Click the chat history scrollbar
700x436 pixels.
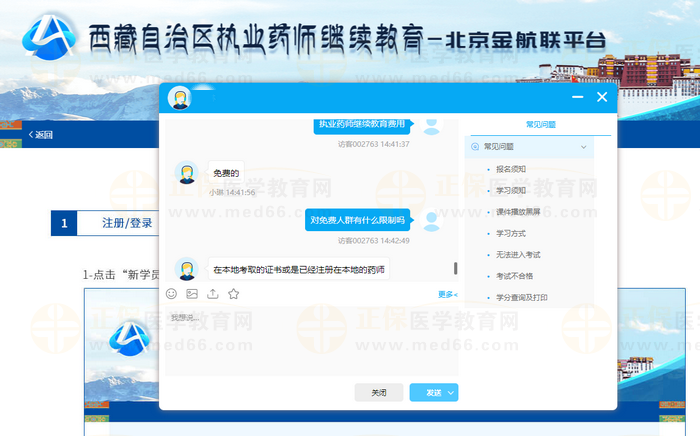(x=456, y=268)
